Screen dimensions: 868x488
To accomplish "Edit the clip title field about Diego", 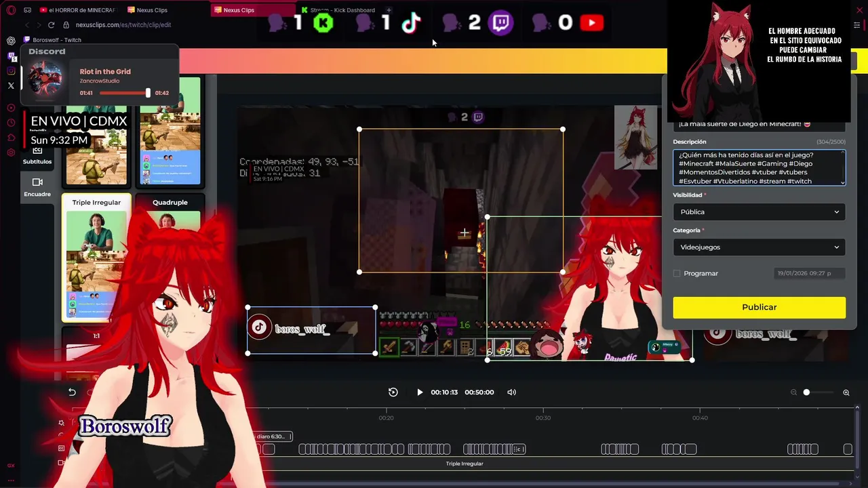I will click(759, 125).
